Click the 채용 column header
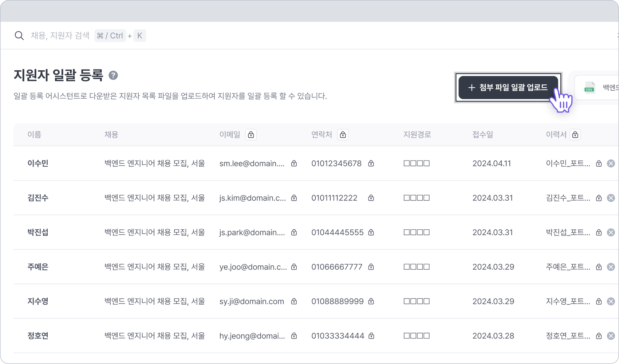Screen dimensions: 619x364 click(111, 135)
